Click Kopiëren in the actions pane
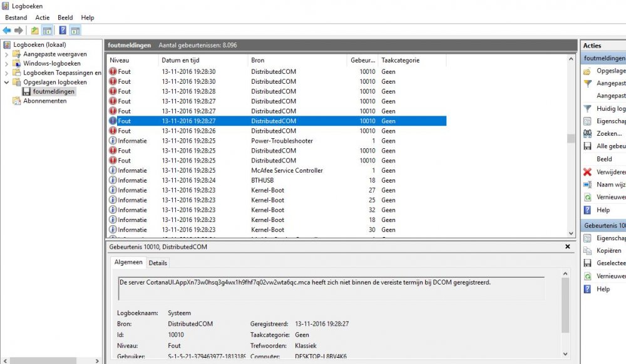 pos(608,251)
